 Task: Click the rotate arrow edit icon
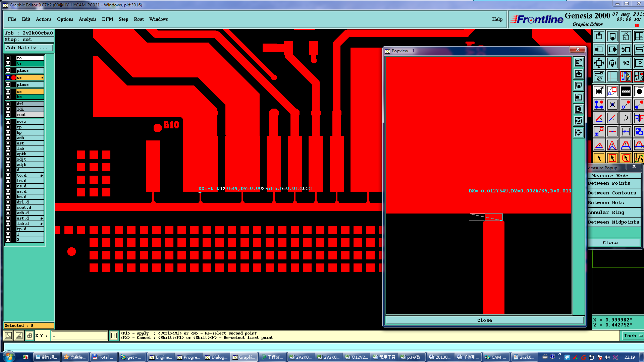626,118
